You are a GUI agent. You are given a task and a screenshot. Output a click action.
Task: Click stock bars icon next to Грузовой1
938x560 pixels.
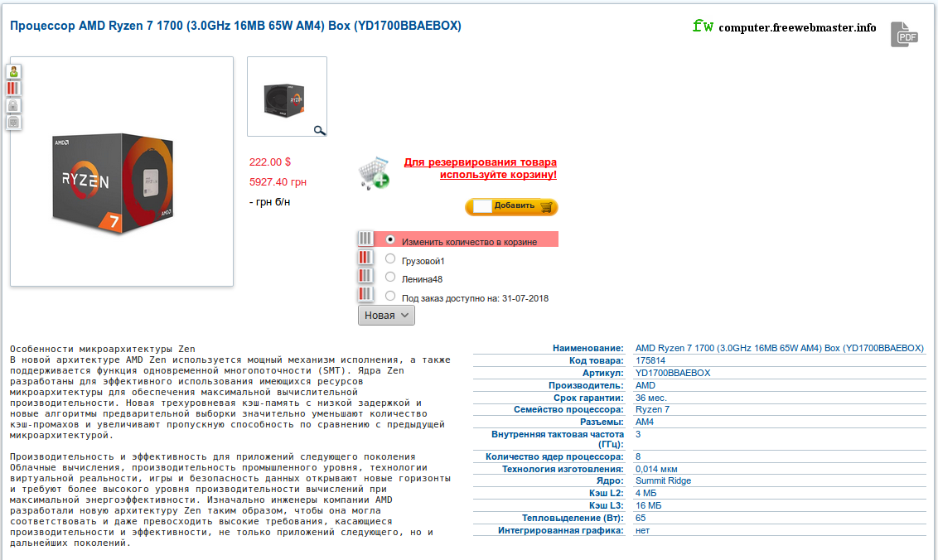pyautogui.click(x=365, y=258)
